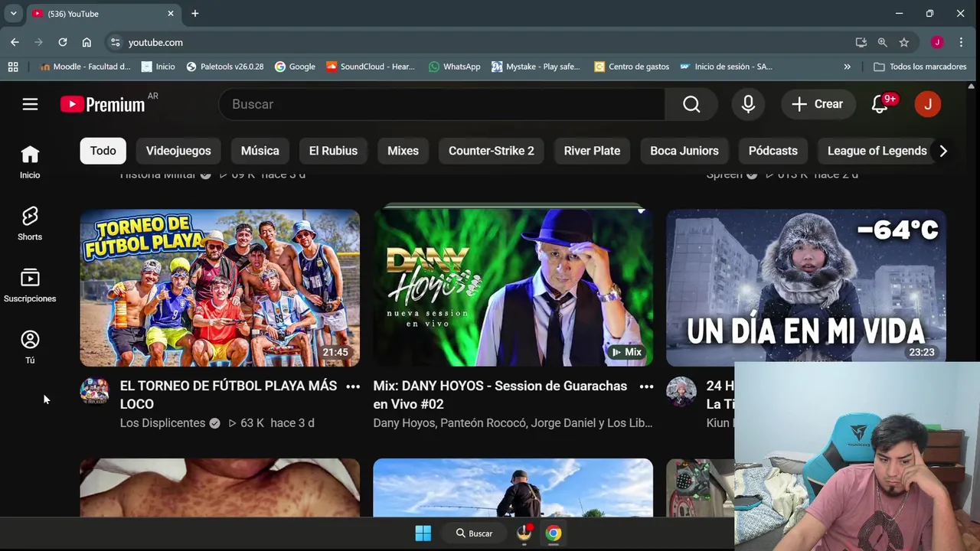This screenshot has height=551, width=980.
Task: Open the fishing video thumbnail in bottom row
Action: point(513,487)
